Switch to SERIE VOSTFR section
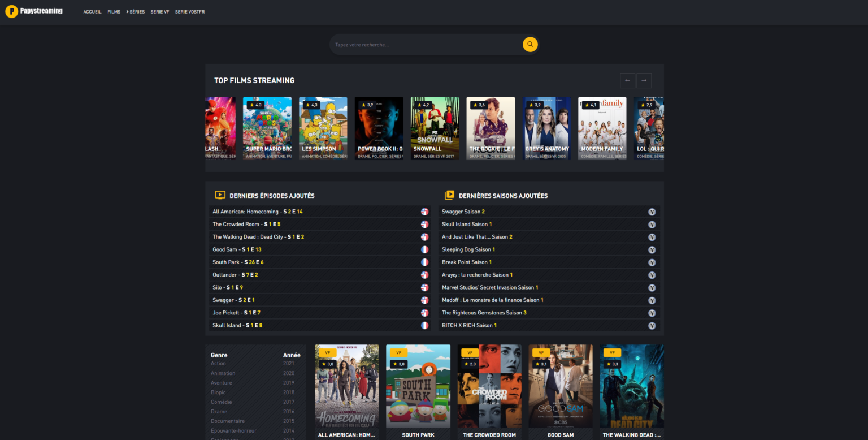This screenshot has height=440, width=868. click(189, 11)
